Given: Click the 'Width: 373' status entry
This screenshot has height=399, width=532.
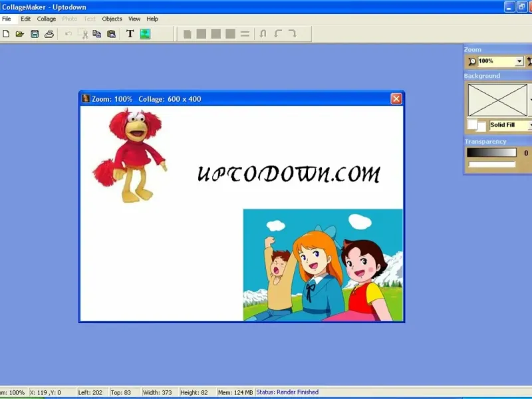Looking at the screenshot, I should point(157,392).
